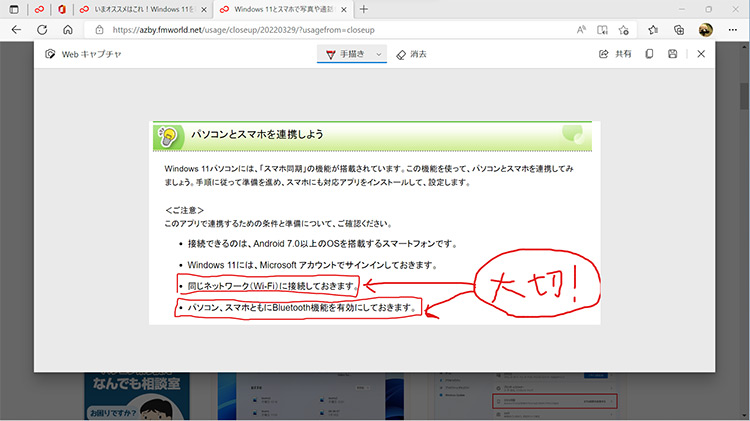Image resolution: width=750 pixels, height=421 pixels.
Task: Click the browser back arrow
Action: 16,30
